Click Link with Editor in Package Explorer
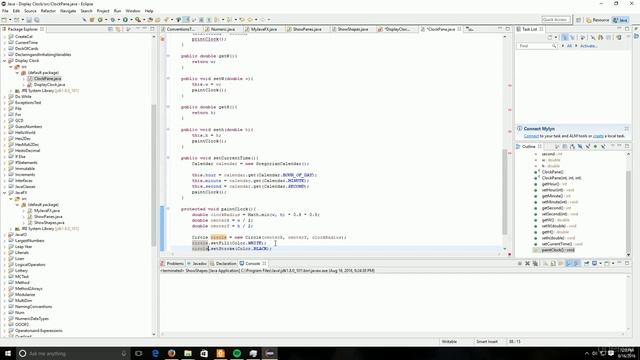The width and height of the screenshot is (640, 360). coord(118,29)
